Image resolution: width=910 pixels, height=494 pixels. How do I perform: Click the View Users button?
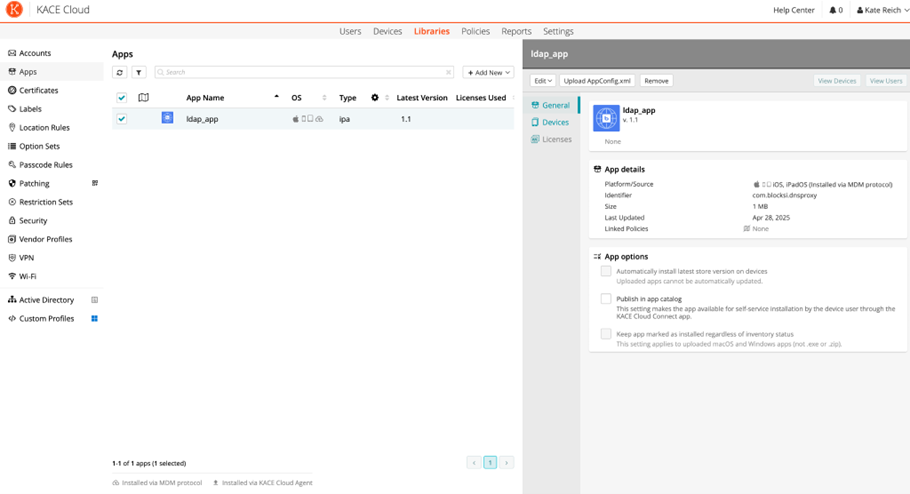pyautogui.click(x=886, y=81)
